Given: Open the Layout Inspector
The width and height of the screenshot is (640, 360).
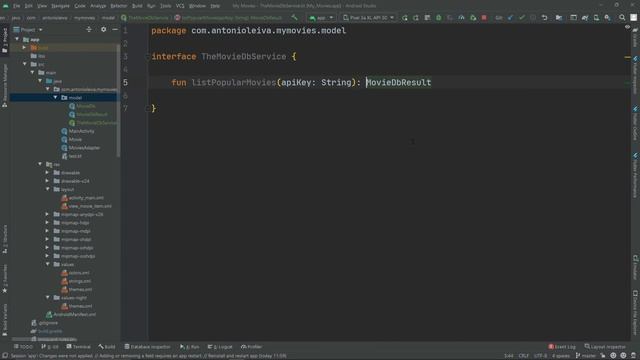Looking at the screenshot, I should pos(605,347).
